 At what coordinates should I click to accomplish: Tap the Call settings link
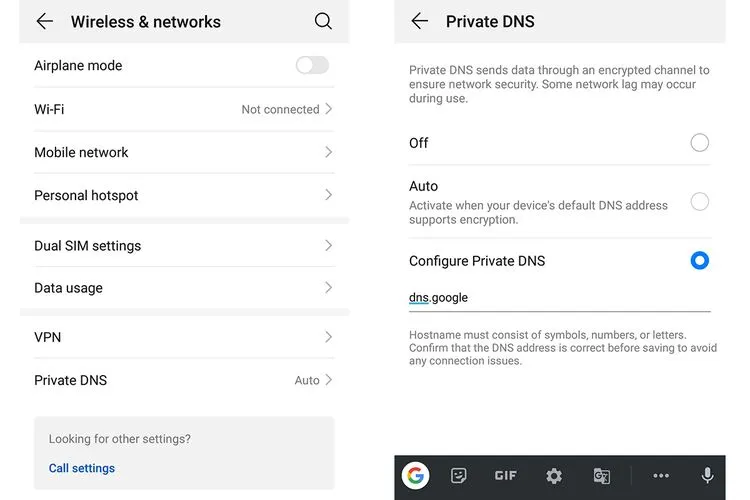tap(82, 468)
